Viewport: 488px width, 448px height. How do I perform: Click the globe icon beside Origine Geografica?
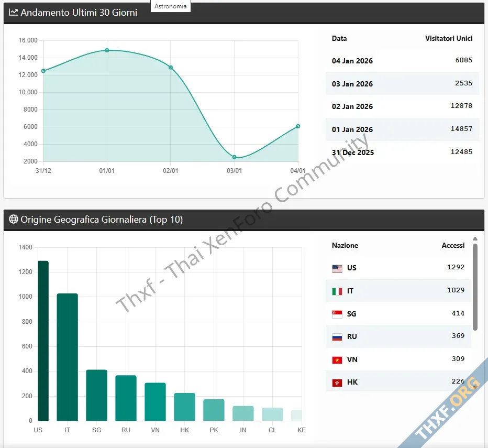[14, 220]
